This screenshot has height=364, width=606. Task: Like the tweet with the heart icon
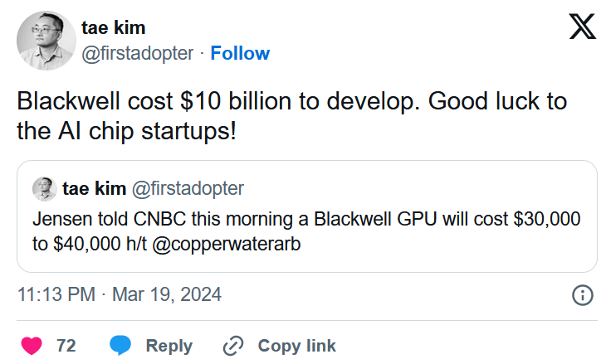[x=32, y=346]
